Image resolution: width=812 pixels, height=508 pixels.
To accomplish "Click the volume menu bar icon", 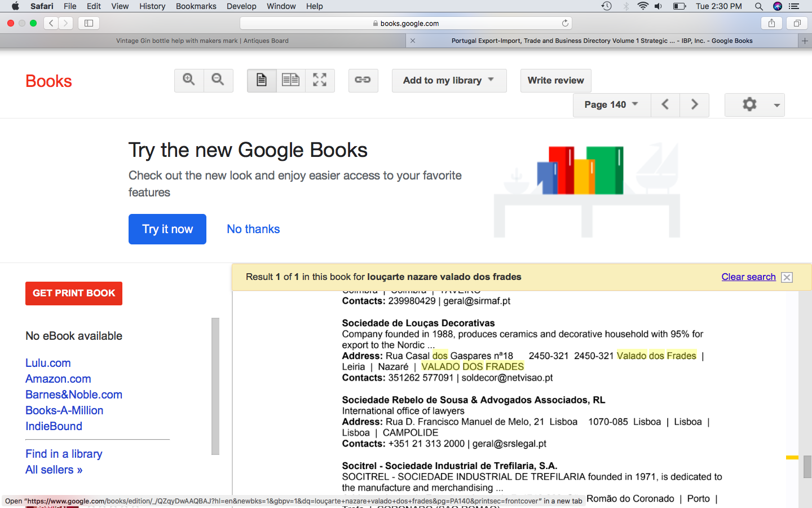I will pyautogui.click(x=658, y=6).
